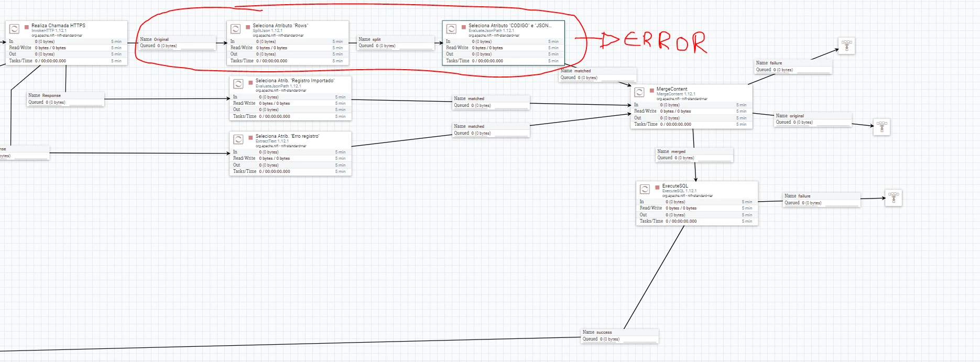
Task: Click the title Seleciona Atrib. 'Registro Importado'
Action: point(295,81)
